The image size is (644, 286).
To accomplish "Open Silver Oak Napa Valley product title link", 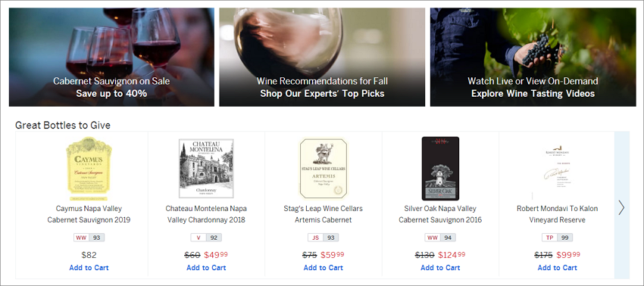I will (x=440, y=214).
